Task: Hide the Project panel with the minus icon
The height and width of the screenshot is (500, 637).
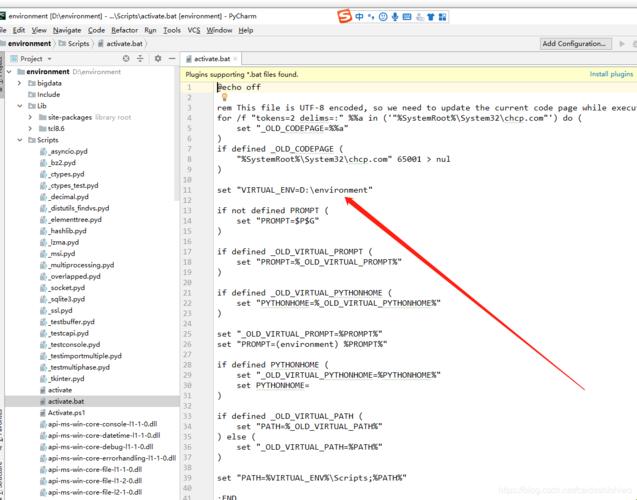Action: [172, 58]
